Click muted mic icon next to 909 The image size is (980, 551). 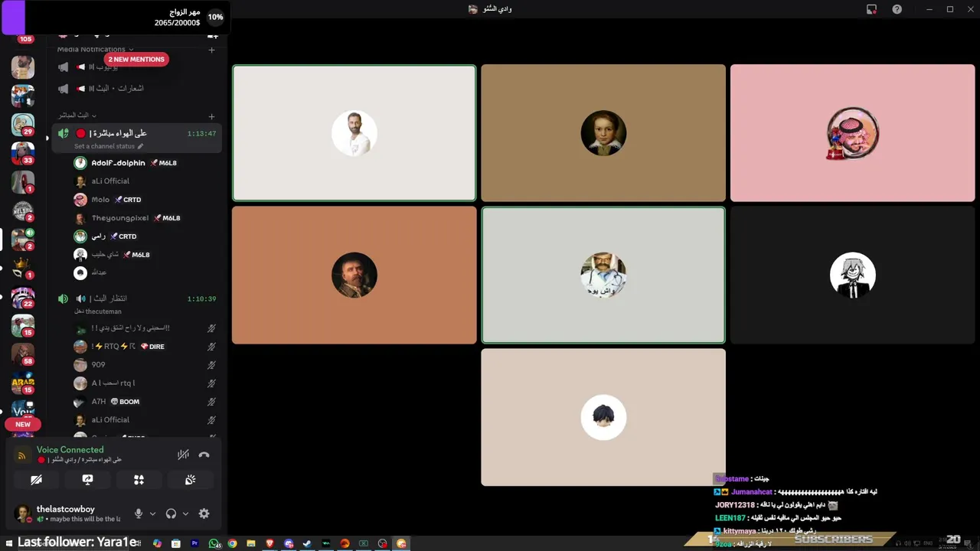click(x=211, y=365)
